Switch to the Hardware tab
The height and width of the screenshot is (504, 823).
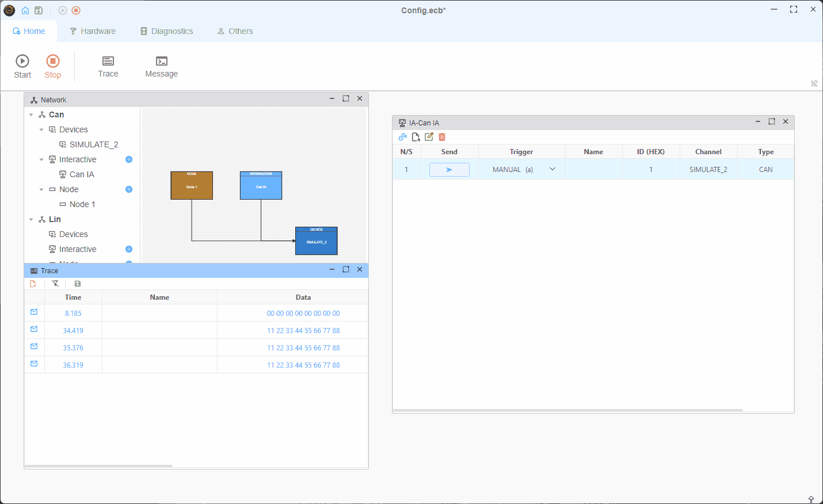pyautogui.click(x=93, y=31)
